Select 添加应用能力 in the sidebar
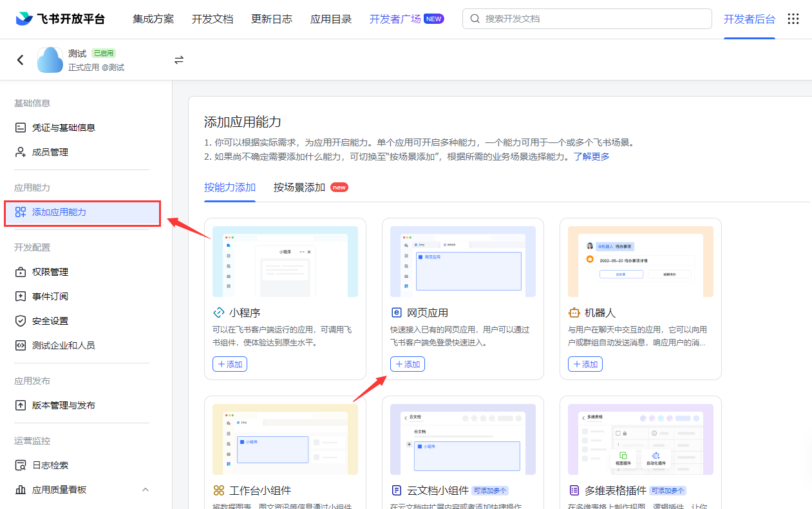The width and height of the screenshot is (812, 509). (x=59, y=212)
